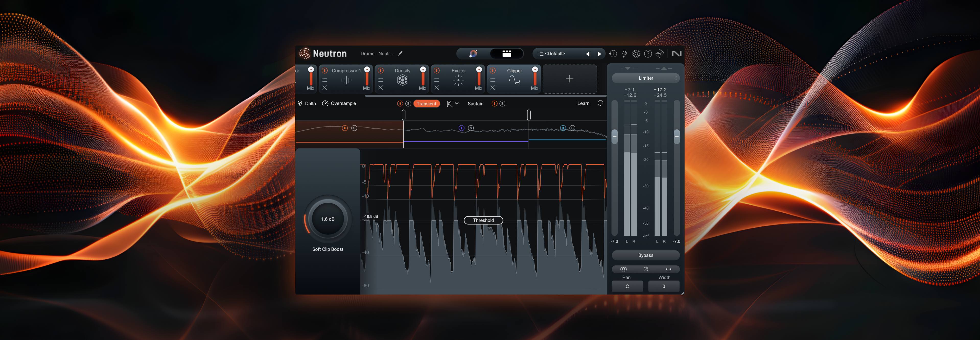The height and width of the screenshot is (340, 980).
Task: Click the Native Instruments logo
Action: [676, 54]
